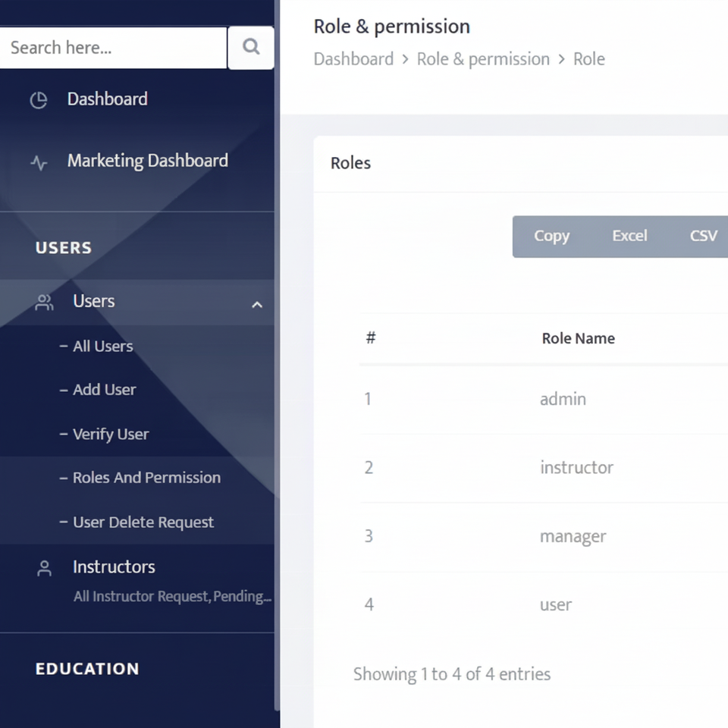Image resolution: width=728 pixels, height=728 pixels.
Task: Click the Instructors person icon
Action: click(x=45, y=568)
